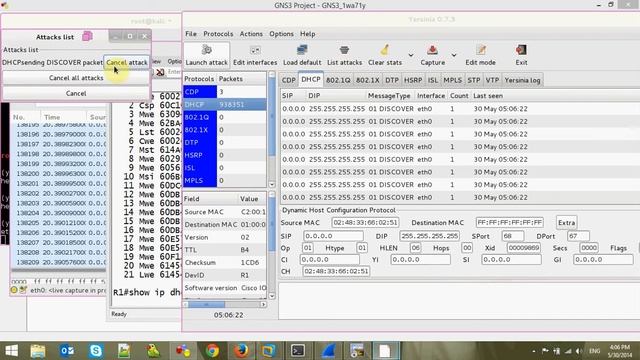This screenshot has width=640, height=360.
Task: Open Outlook from the taskbar
Action: 67,351
